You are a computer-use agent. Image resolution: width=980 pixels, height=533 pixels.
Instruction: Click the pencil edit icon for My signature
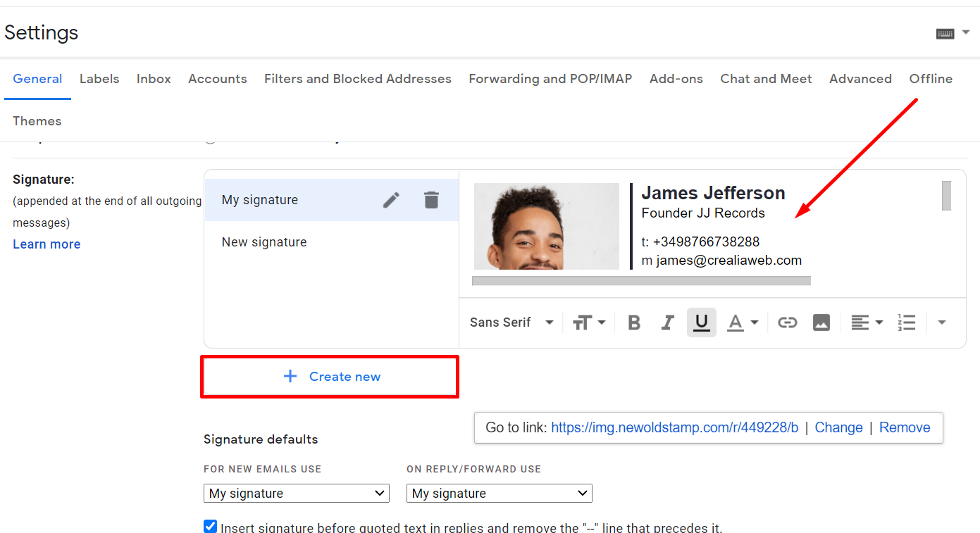pos(391,200)
